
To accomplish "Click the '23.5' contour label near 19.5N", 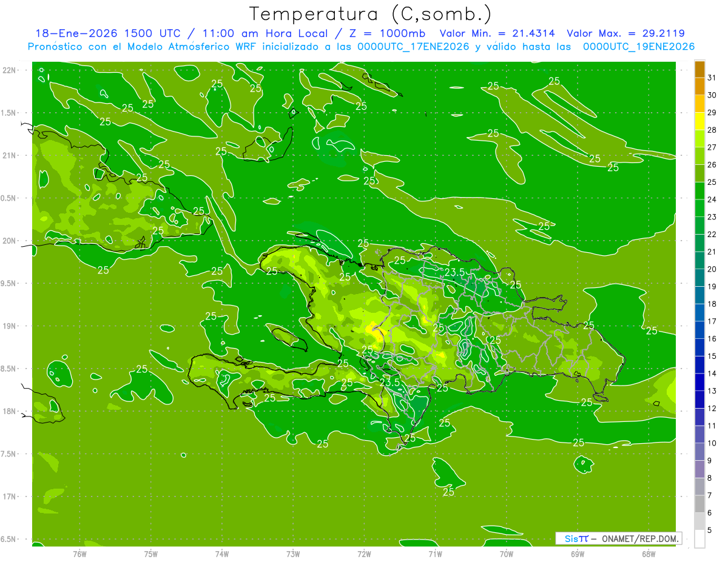I will pyautogui.click(x=454, y=272).
